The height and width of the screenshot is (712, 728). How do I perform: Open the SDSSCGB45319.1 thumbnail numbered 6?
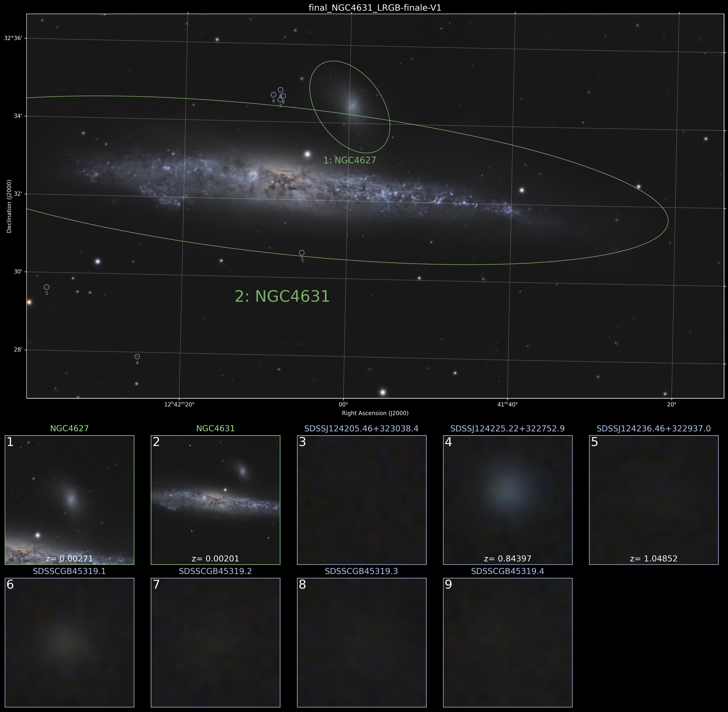point(70,642)
